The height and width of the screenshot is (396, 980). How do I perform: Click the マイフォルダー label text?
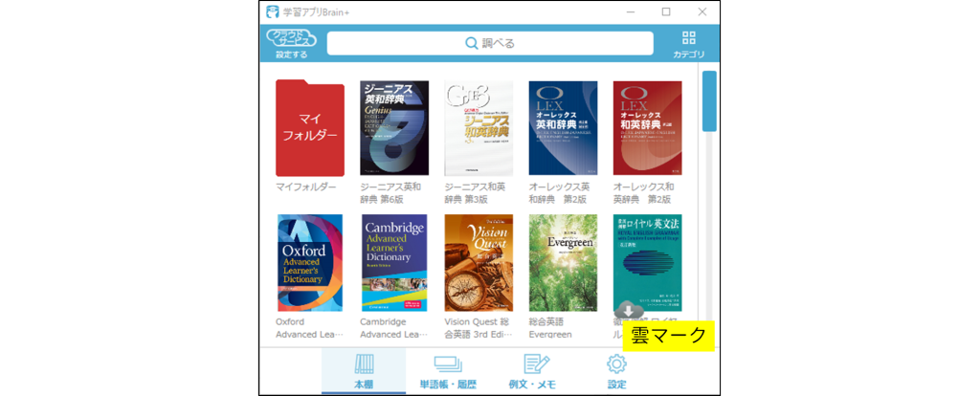(306, 187)
